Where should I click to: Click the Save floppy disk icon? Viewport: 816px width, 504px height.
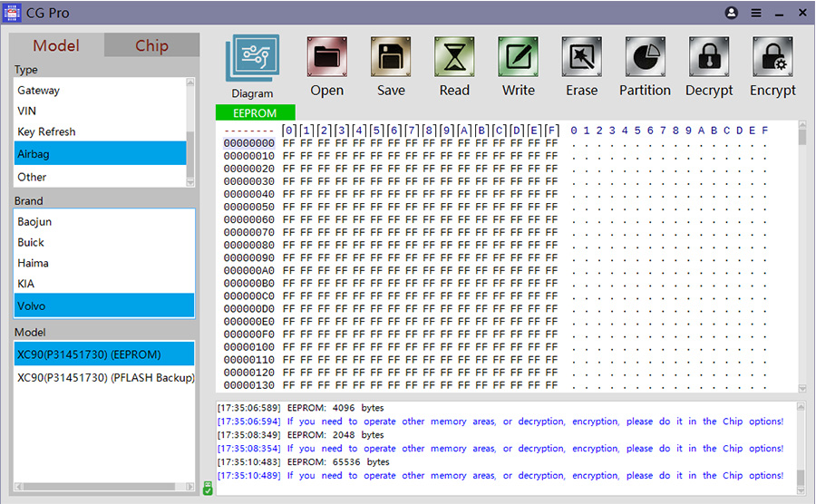pos(391,58)
